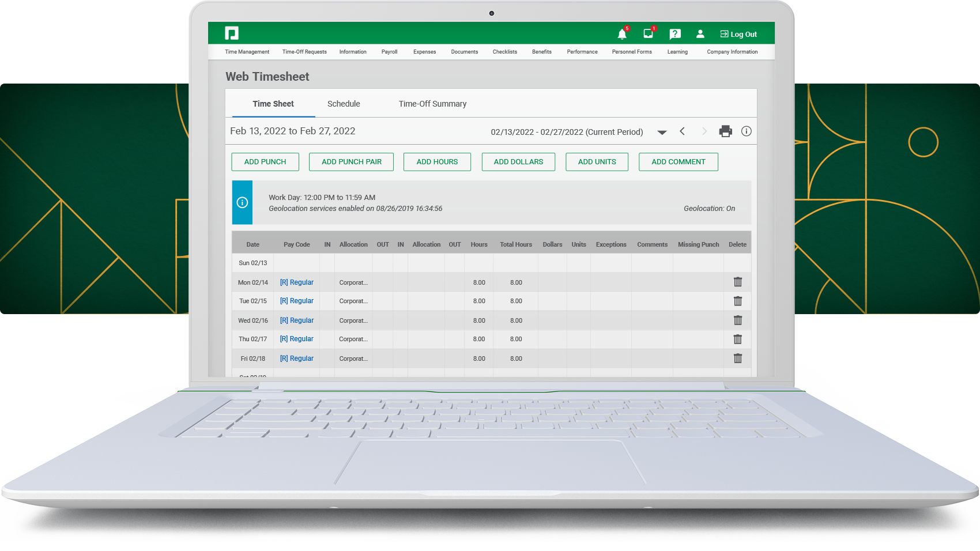
Task: Expand the pay period dropdown arrow
Action: coord(662,133)
